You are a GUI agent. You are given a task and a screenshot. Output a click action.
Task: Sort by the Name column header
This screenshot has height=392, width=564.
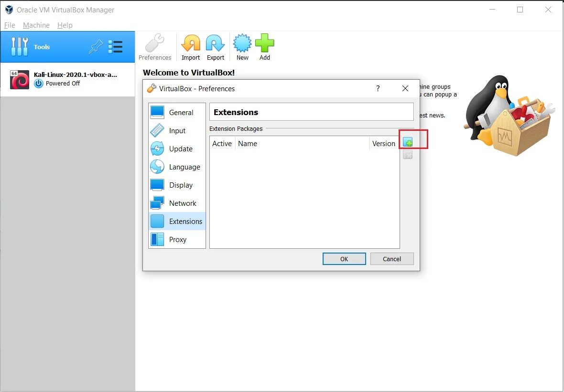(x=302, y=143)
